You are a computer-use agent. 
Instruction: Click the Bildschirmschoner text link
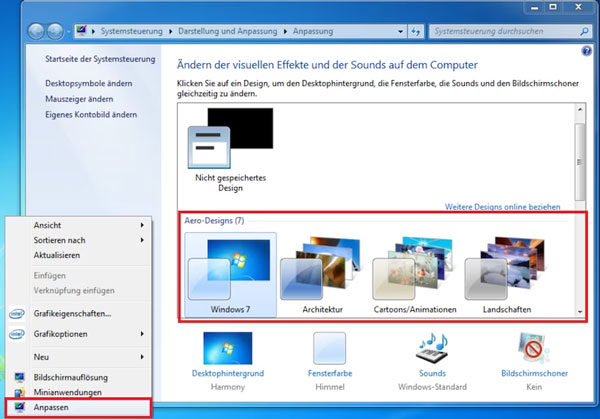pyautogui.click(x=535, y=373)
